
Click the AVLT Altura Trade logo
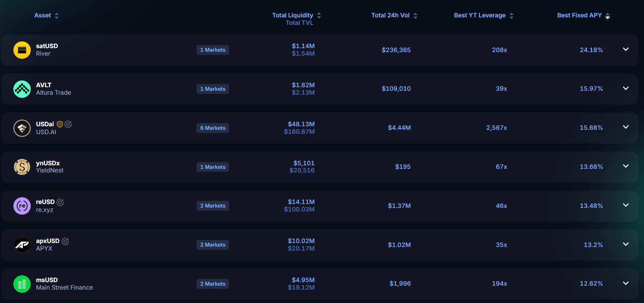(22, 89)
